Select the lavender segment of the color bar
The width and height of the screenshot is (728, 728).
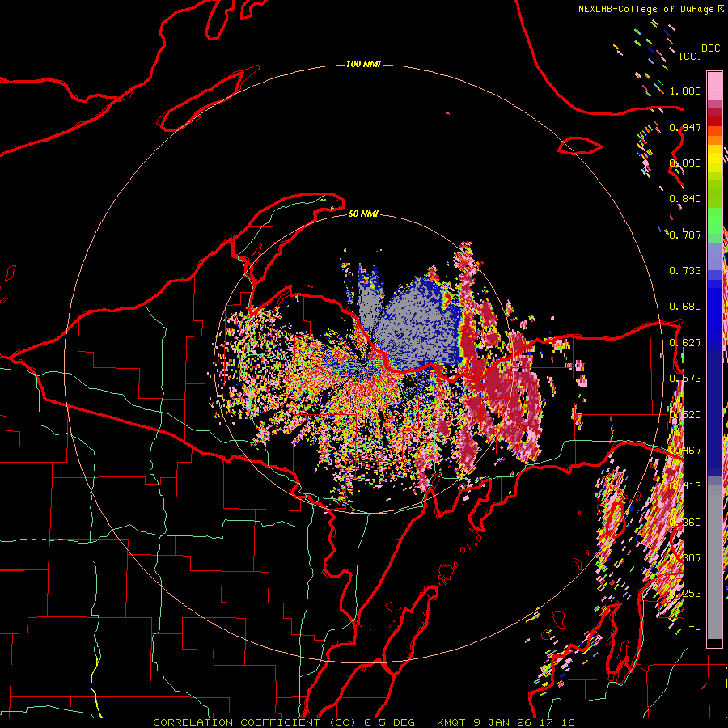pyautogui.click(x=714, y=256)
